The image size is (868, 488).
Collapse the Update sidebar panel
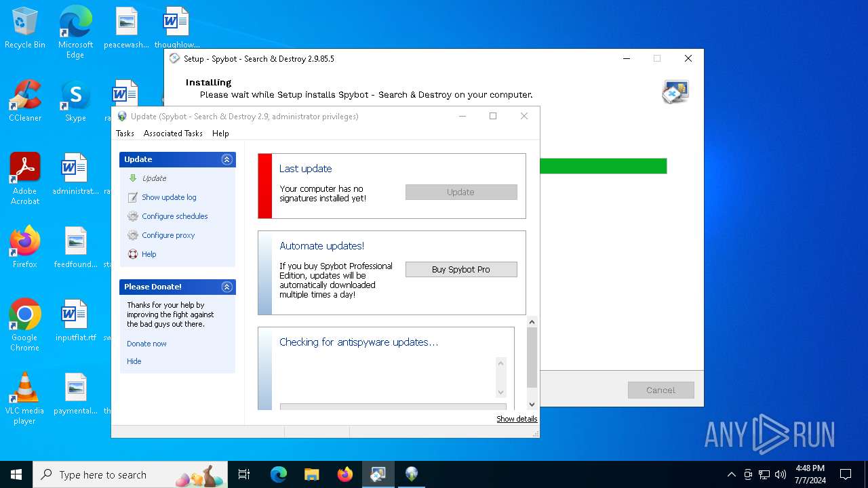(x=227, y=159)
